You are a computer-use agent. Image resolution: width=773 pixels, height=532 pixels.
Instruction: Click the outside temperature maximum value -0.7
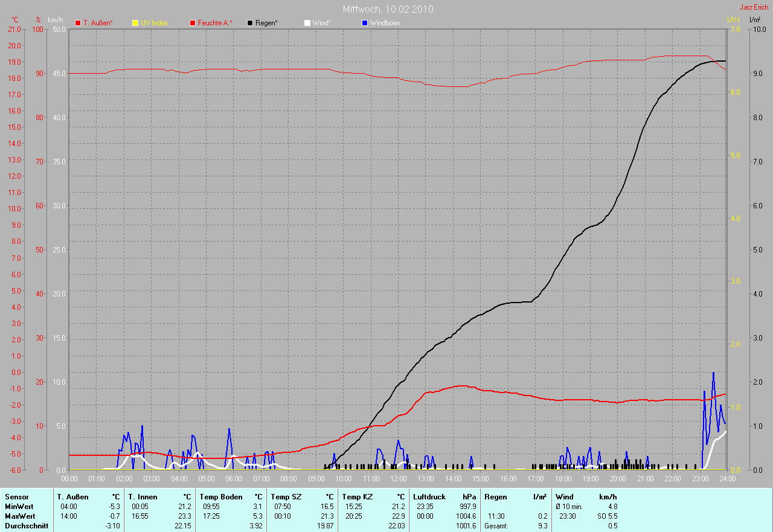pos(115,516)
